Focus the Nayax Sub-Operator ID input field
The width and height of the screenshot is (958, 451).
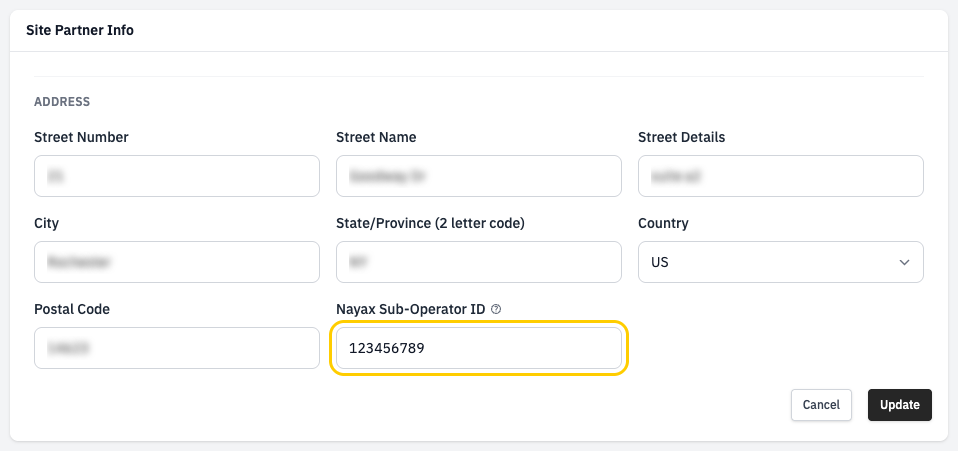pyautogui.click(x=479, y=348)
